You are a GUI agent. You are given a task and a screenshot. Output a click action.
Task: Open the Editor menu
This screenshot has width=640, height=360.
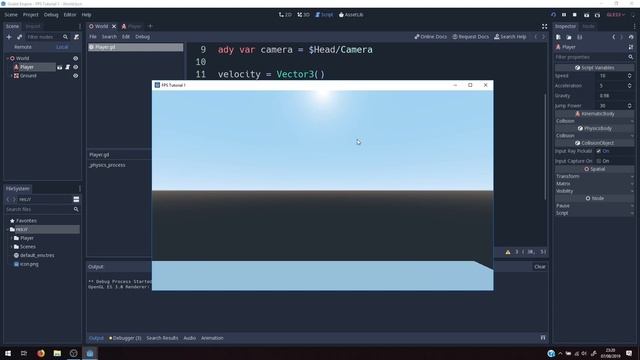[x=70, y=15]
